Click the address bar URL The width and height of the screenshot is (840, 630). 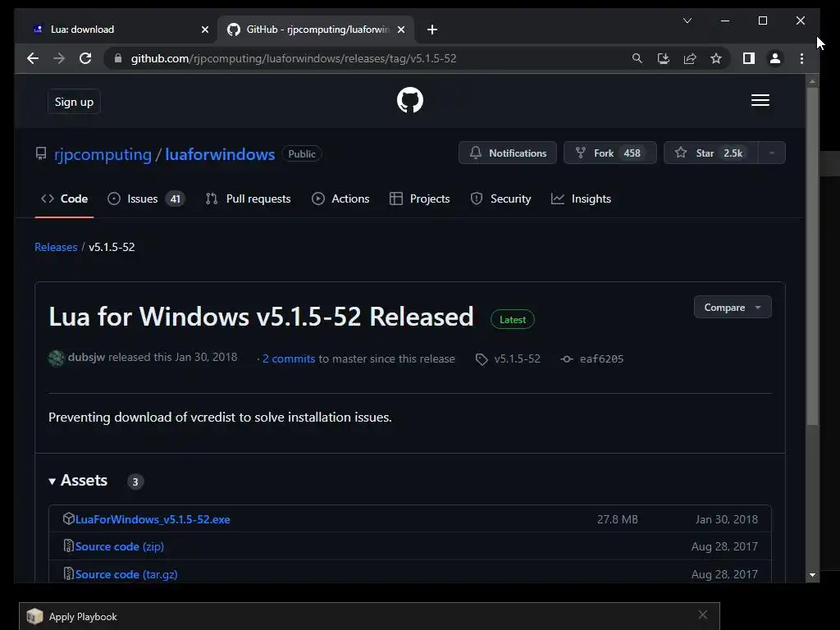click(294, 58)
